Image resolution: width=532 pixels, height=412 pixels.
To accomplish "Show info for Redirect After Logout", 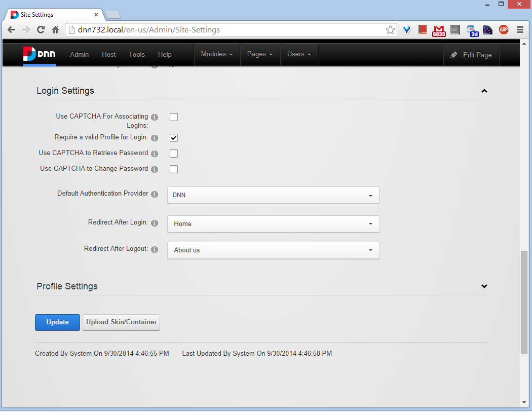I will click(155, 249).
